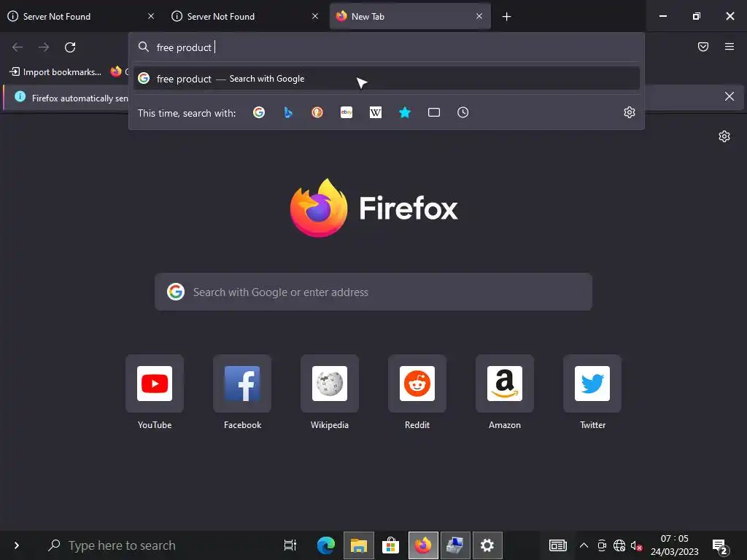This screenshot has height=560, width=747.
Task: Search this time with eBay icon
Action: pyautogui.click(x=347, y=112)
